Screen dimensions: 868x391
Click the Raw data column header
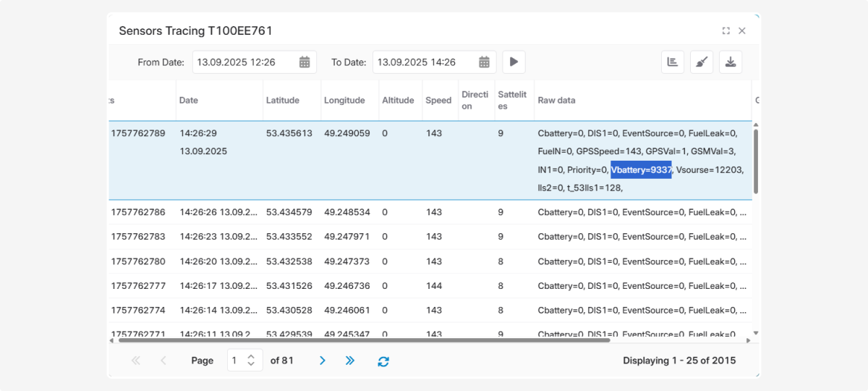557,101
